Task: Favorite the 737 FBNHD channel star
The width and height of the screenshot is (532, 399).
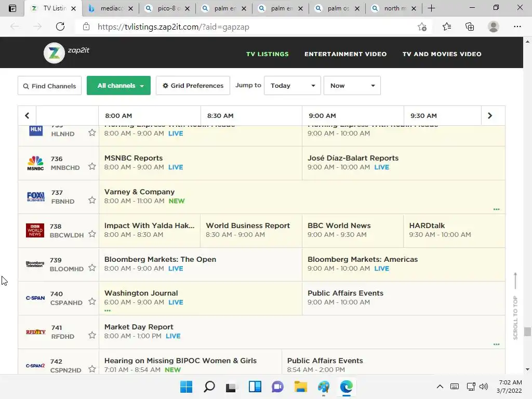Action: tap(92, 200)
